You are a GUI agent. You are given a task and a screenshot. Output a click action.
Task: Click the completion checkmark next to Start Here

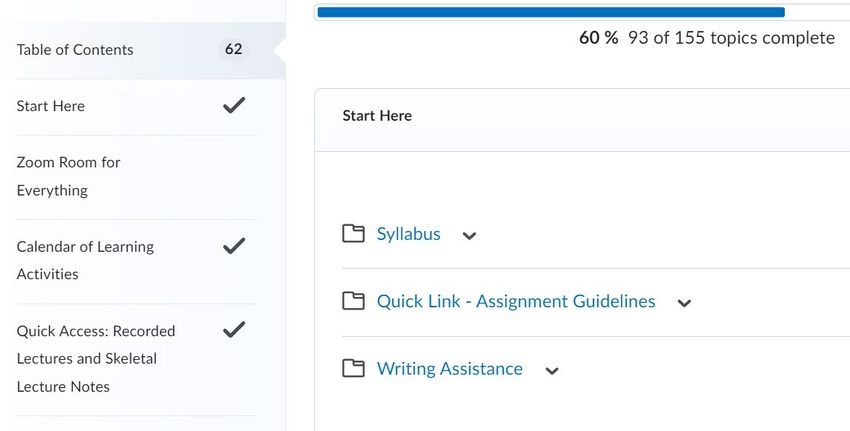tap(234, 105)
